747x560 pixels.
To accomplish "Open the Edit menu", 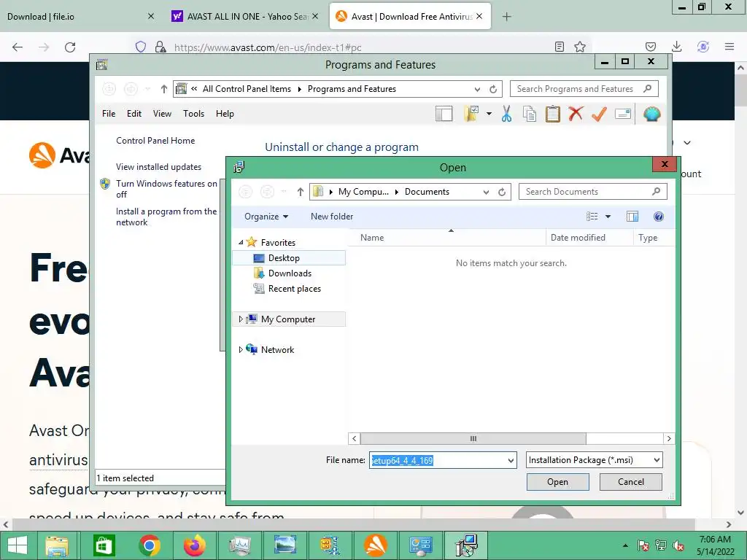I will pos(134,114).
